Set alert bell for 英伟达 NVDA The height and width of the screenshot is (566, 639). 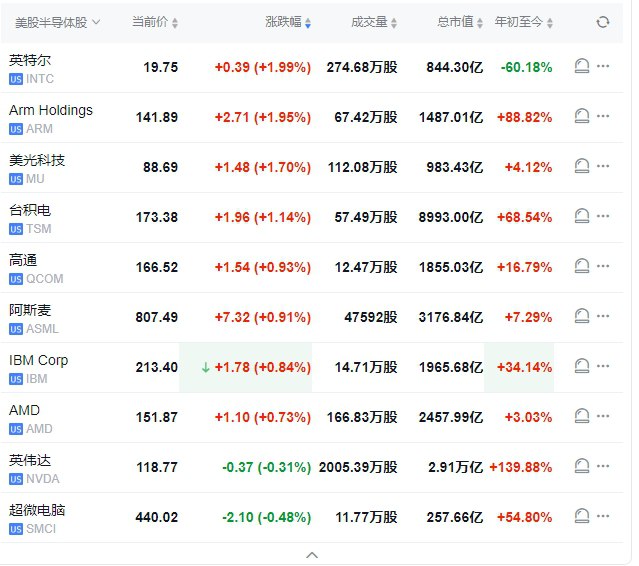click(582, 466)
